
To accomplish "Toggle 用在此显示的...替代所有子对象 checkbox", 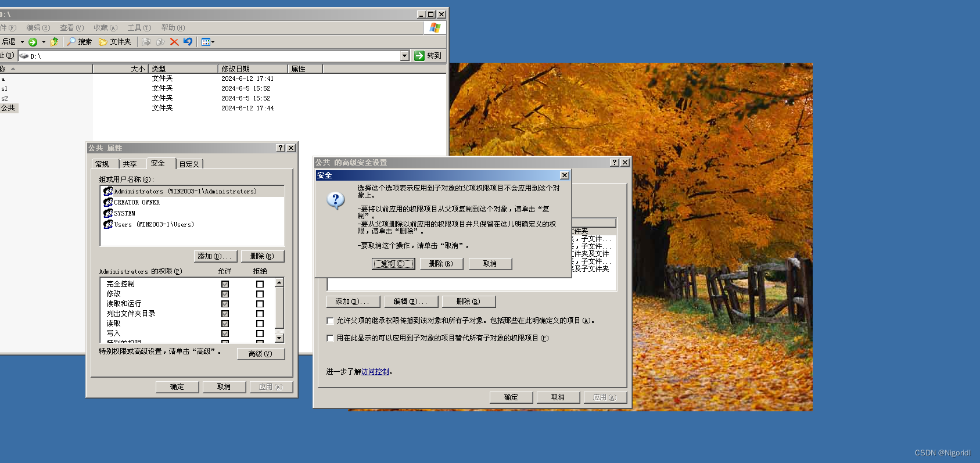I will pyautogui.click(x=330, y=338).
